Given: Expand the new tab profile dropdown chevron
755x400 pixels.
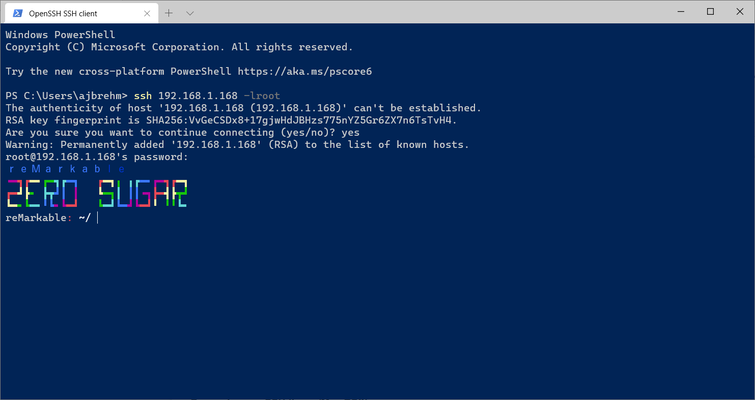Looking at the screenshot, I should click(190, 13).
